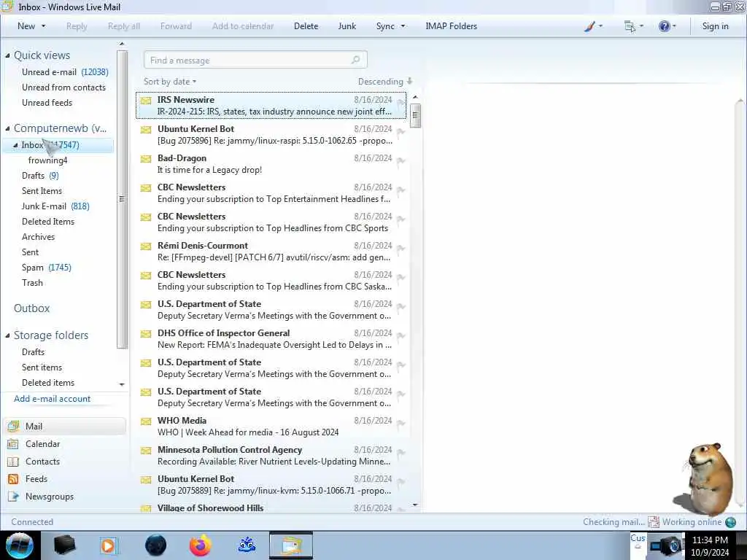The width and height of the screenshot is (747, 560).
Task: Toggle Descending sort order
Action: pyautogui.click(x=385, y=82)
